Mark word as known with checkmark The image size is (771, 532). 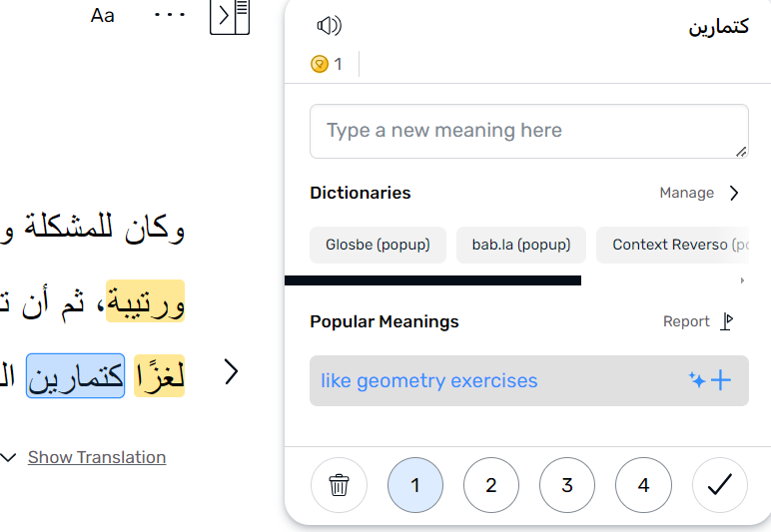pos(720,485)
